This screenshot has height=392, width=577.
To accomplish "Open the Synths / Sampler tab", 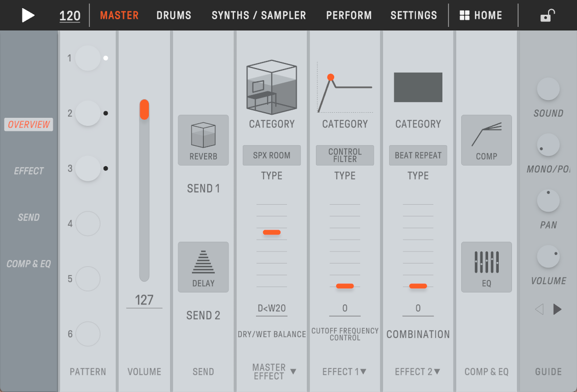I will click(259, 16).
